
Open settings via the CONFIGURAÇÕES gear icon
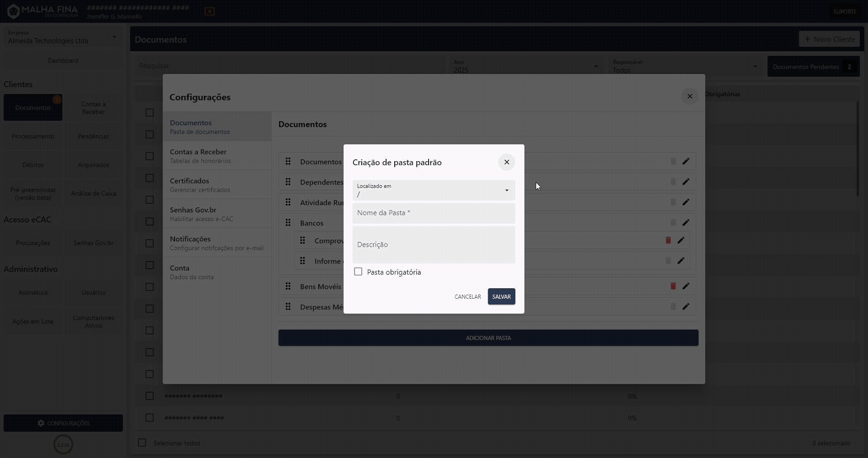coord(40,423)
